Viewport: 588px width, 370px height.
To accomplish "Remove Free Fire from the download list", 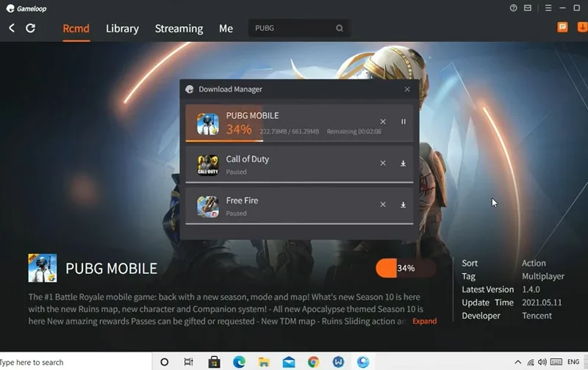I will pyautogui.click(x=383, y=205).
